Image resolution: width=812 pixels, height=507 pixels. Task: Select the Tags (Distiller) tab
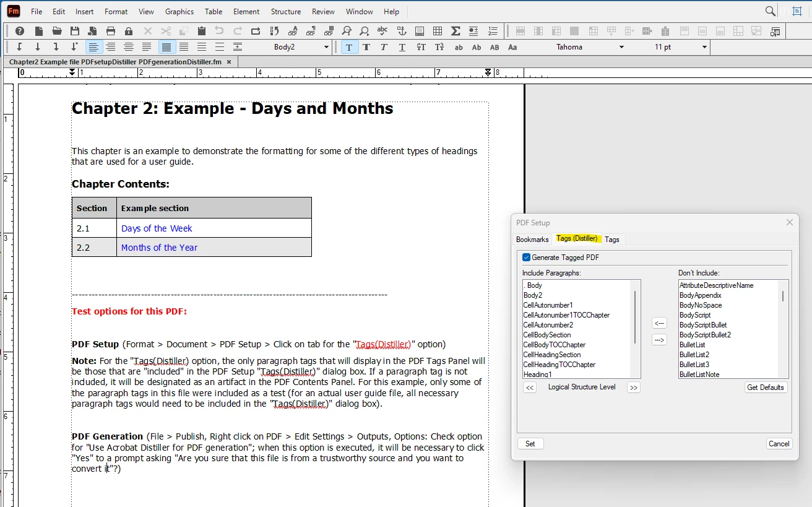point(577,238)
